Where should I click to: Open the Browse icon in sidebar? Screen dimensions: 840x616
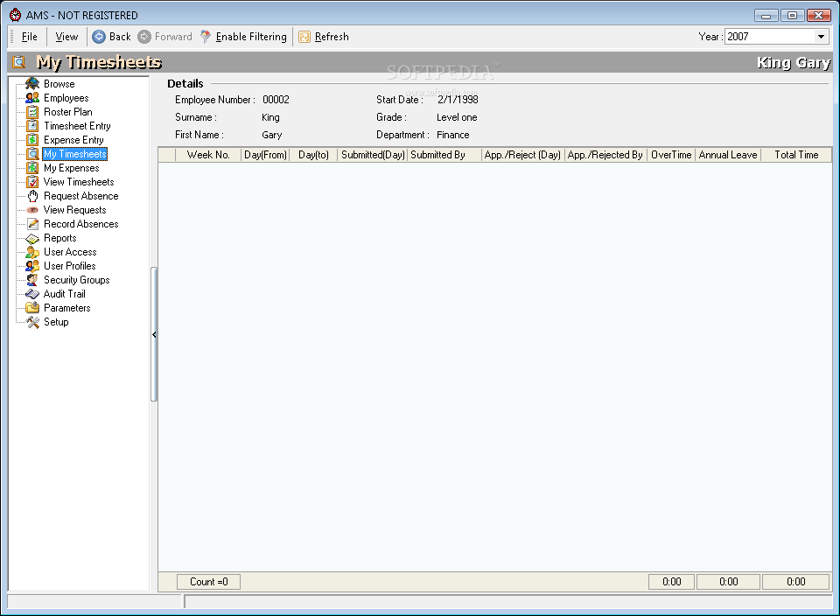(x=32, y=83)
